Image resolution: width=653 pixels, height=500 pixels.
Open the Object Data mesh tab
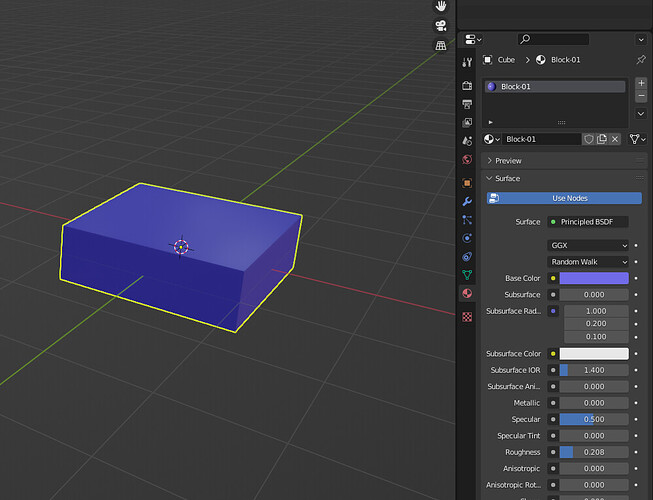point(467,275)
